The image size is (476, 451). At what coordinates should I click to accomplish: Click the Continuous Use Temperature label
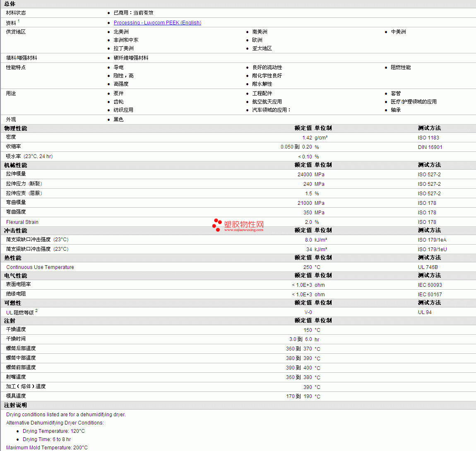pos(40,267)
